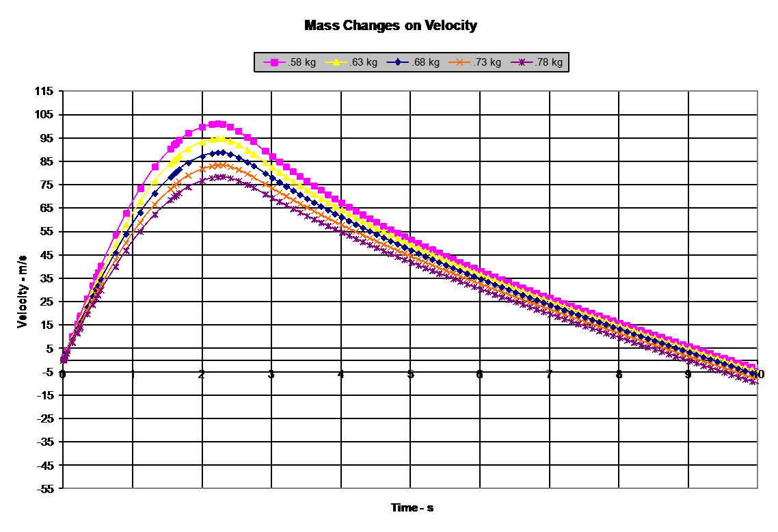Image resolution: width=778 pixels, height=532 pixels.
Task: Click the 95 label on the velocity axis
Action: [46, 138]
